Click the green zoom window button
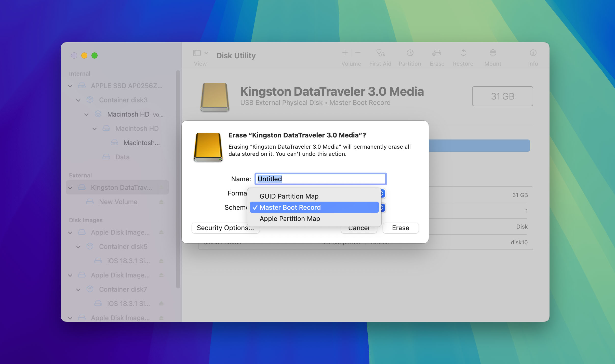This screenshot has width=615, height=364. coord(95,55)
